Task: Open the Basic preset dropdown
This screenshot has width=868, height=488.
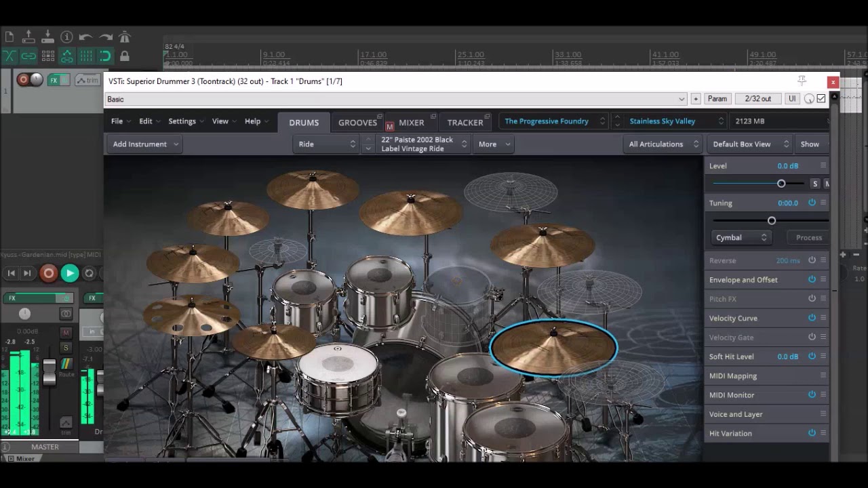Action: pyautogui.click(x=396, y=99)
